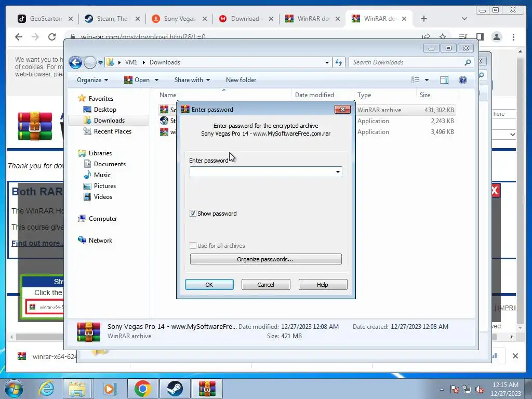This screenshot has height=399, width=532.
Task: Select the 3,496 KB Application file row
Action: (405, 132)
